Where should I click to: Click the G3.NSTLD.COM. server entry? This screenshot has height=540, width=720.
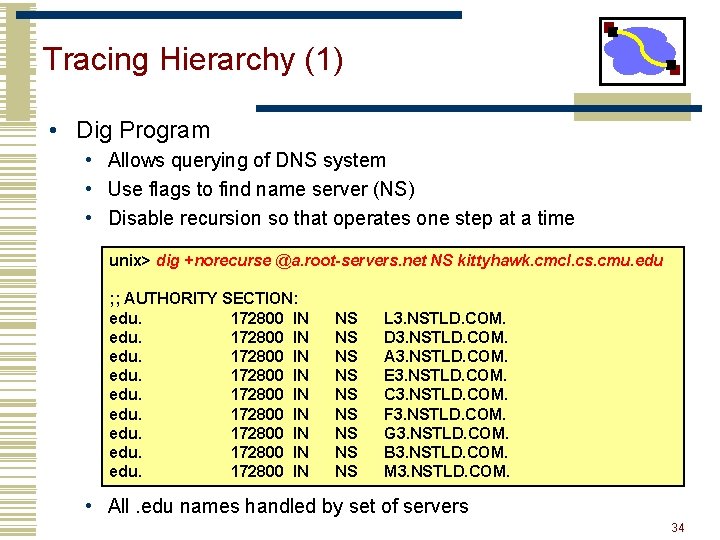click(x=446, y=433)
